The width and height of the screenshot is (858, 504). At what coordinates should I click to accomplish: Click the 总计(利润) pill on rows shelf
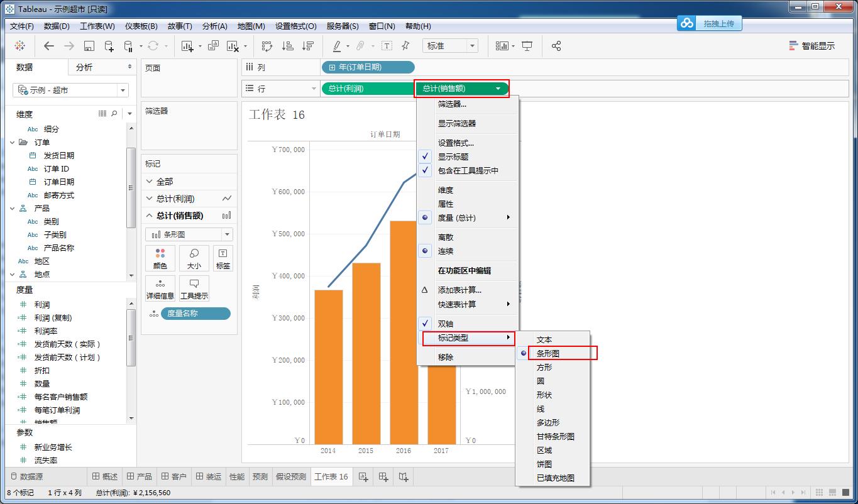coord(368,89)
